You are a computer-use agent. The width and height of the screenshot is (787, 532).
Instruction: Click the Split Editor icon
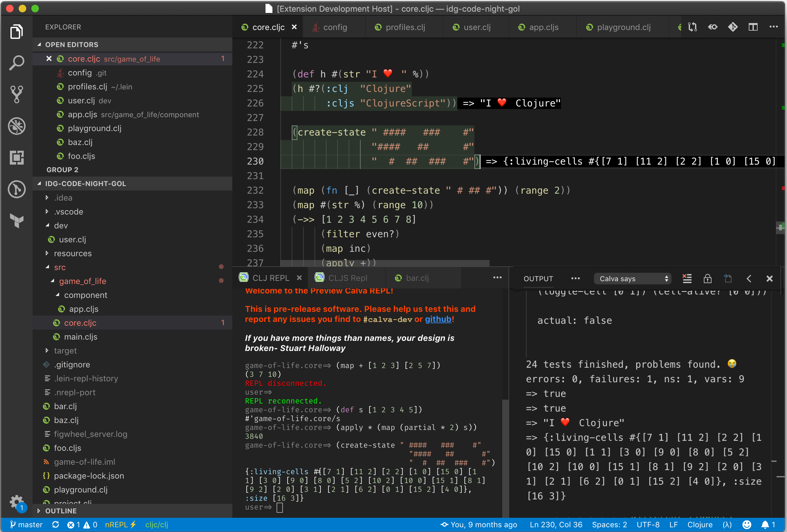click(753, 27)
